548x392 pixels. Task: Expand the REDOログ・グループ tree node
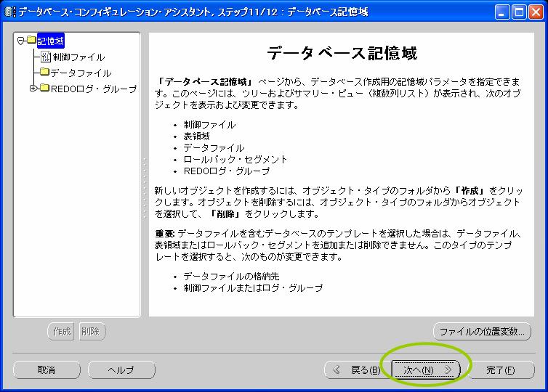pos(33,89)
